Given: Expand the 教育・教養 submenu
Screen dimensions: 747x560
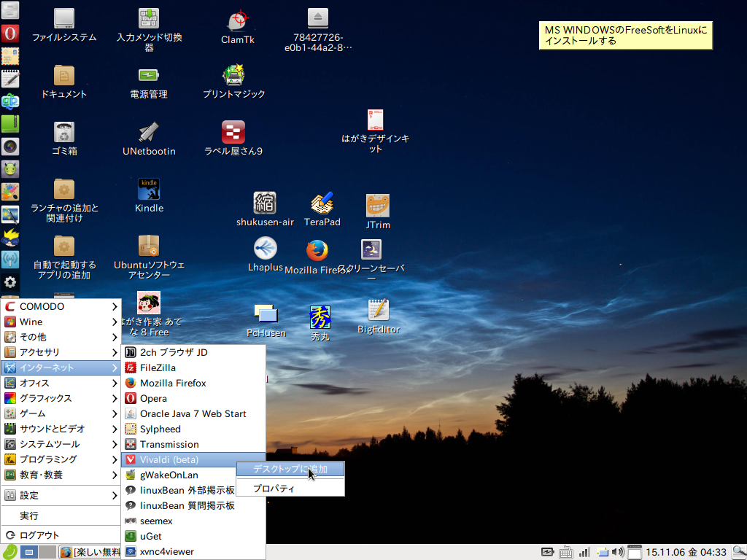Looking at the screenshot, I should pos(61,475).
